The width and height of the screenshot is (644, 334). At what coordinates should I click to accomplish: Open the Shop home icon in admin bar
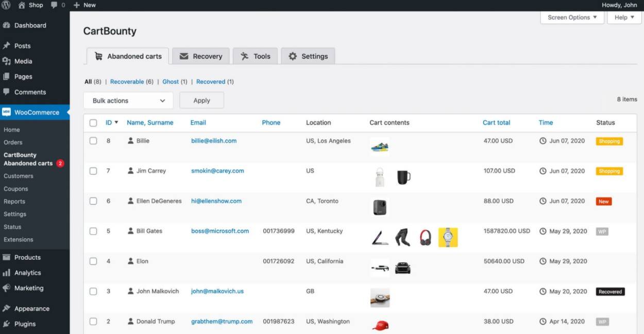coord(22,5)
